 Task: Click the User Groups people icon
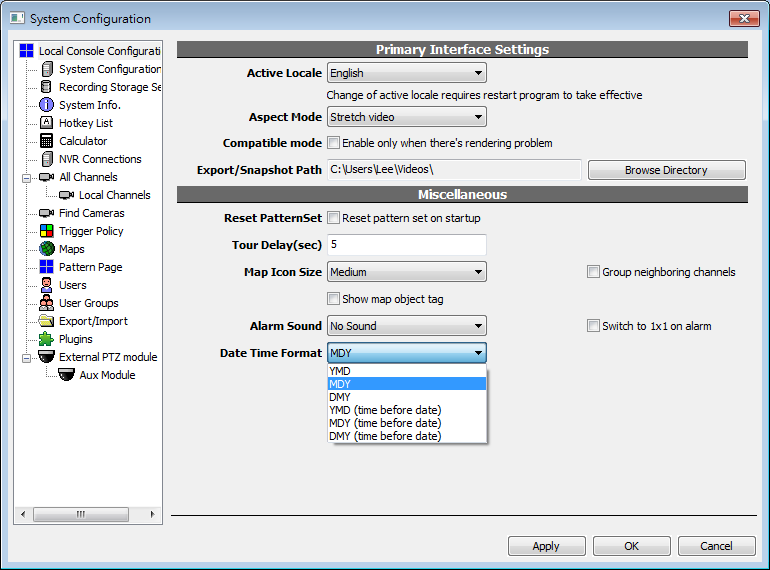[x=47, y=303]
